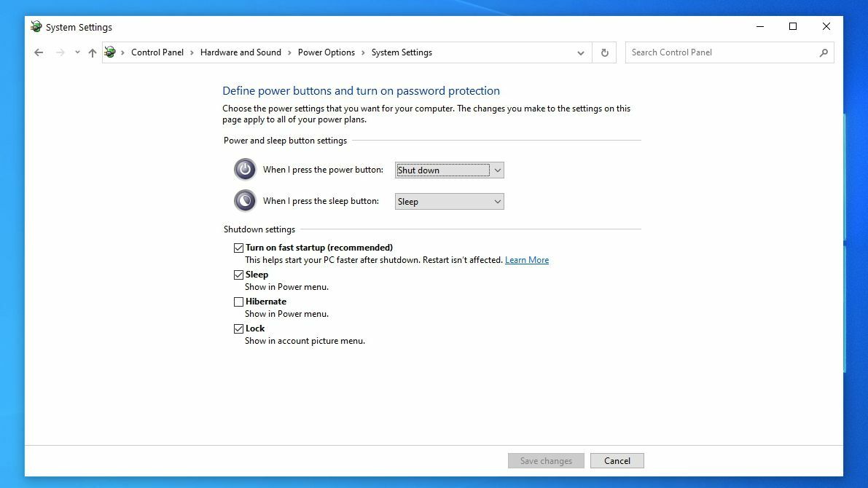
Task: Go up one level with up arrow
Action: click(x=93, y=52)
